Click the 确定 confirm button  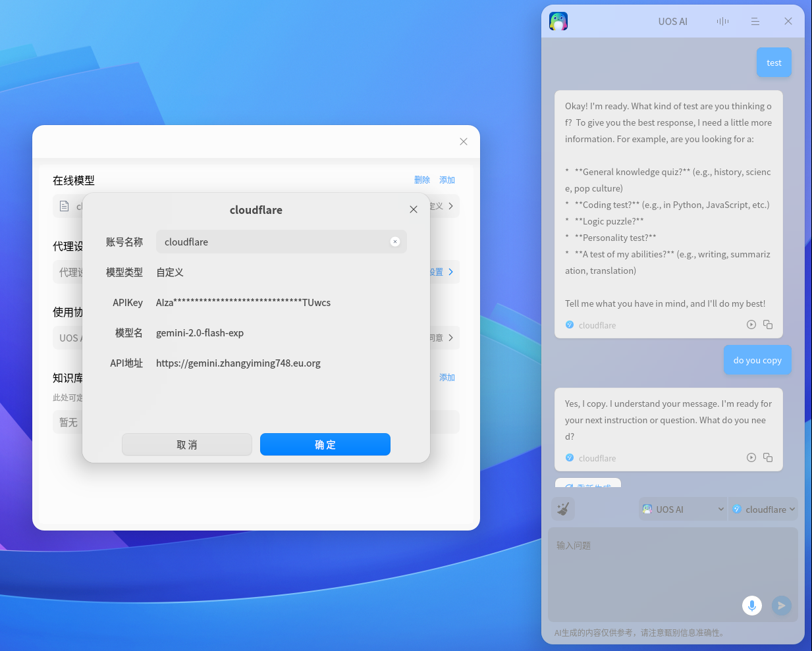pos(325,444)
